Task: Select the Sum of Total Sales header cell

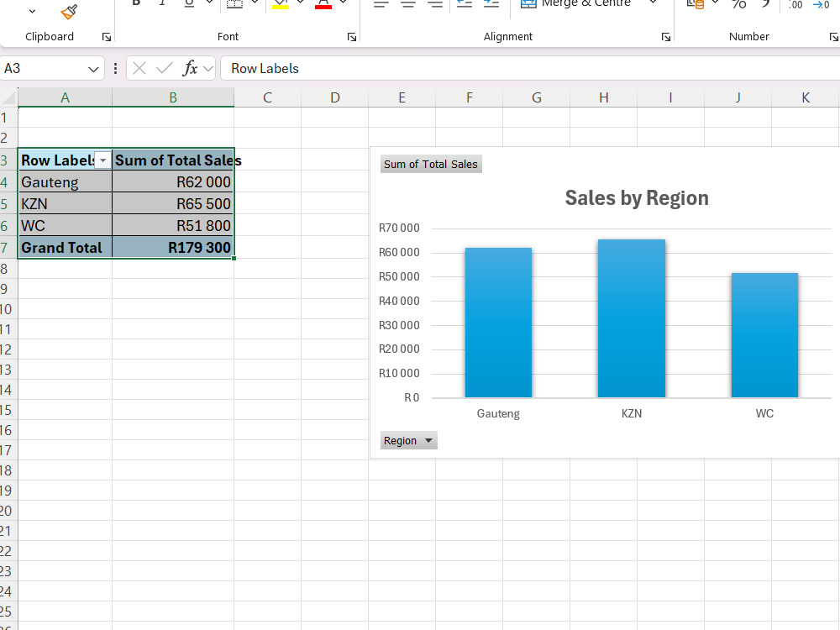Action: click(x=173, y=160)
